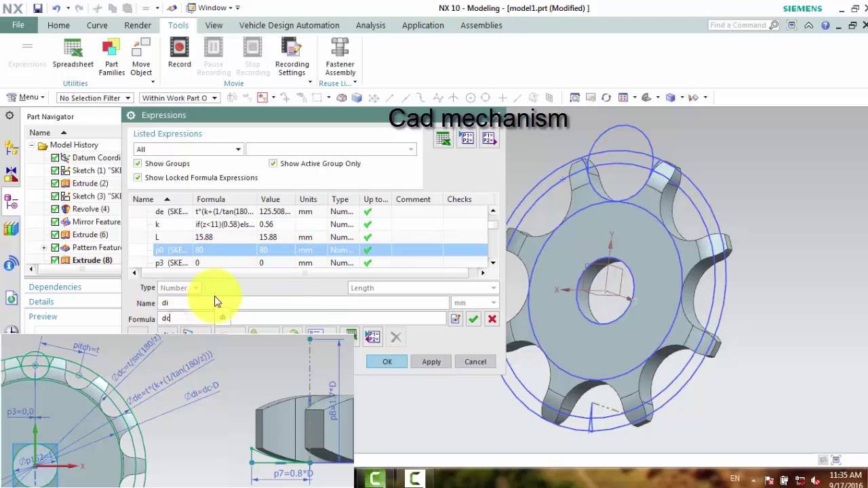This screenshot has height=488, width=868.
Task: Open Recording Settings
Action: [292, 57]
